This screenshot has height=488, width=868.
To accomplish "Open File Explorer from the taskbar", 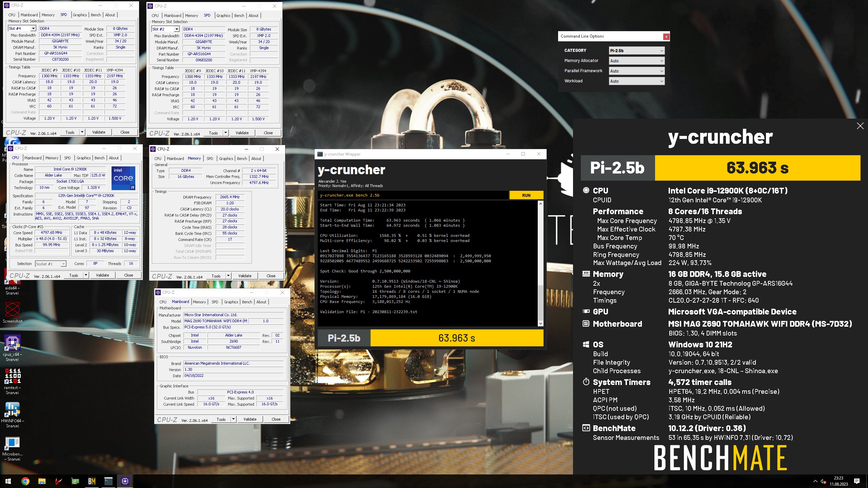I will pos(42,481).
